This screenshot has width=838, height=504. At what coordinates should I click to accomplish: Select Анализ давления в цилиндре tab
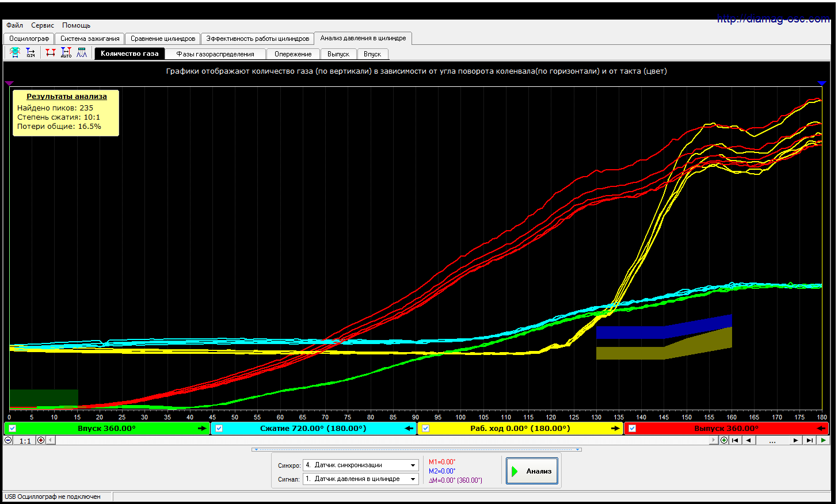[x=363, y=38]
